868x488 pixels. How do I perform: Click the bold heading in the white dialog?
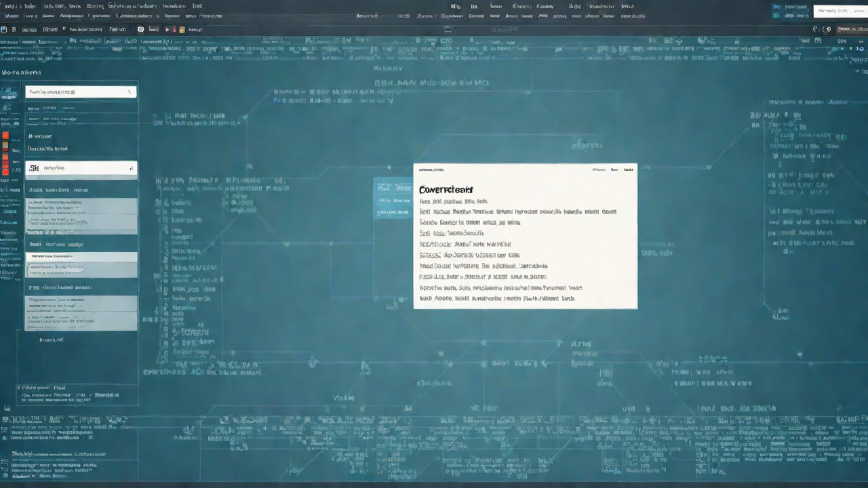tap(446, 190)
